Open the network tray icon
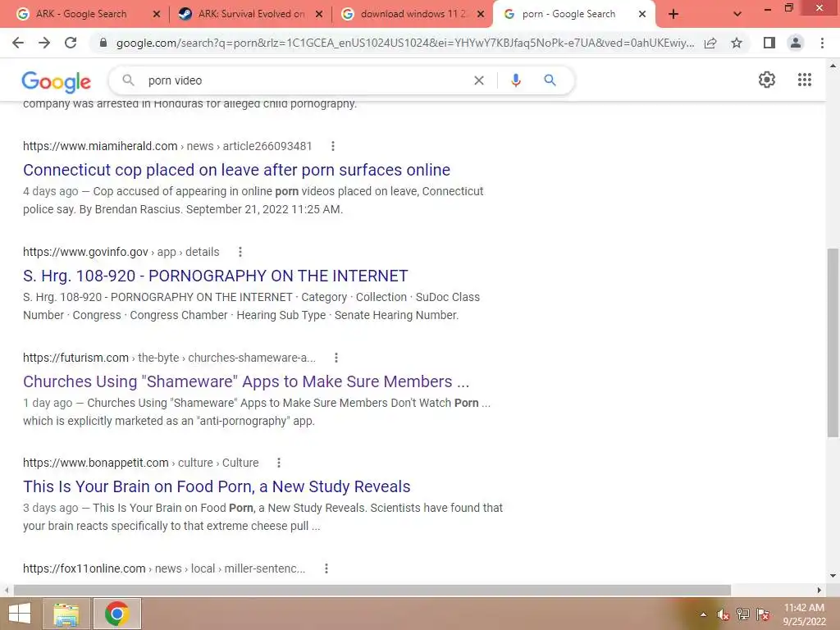This screenshot has width=840, height=630. point(742,614)
